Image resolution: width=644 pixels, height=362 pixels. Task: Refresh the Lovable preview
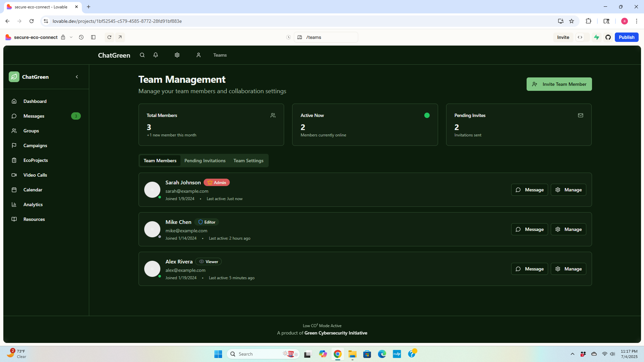point(109,37)
